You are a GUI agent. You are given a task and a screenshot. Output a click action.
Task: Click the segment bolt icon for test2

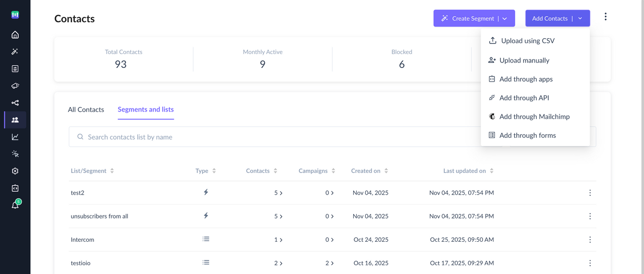[206, 192]
